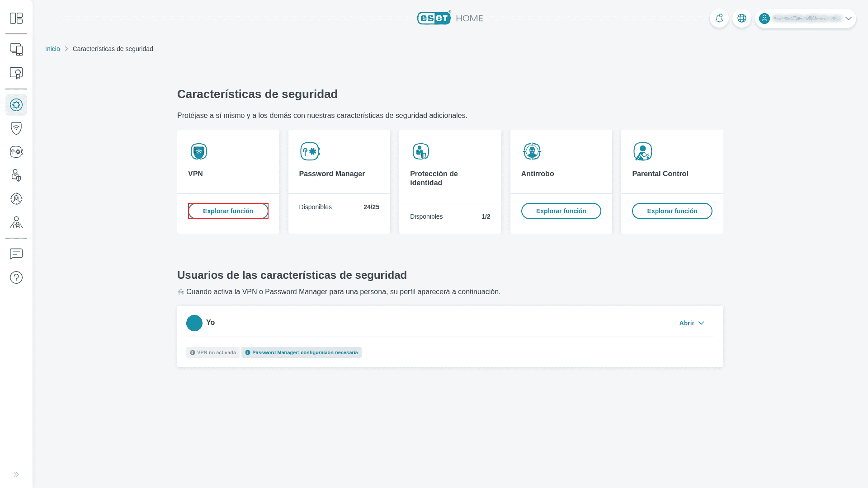Click the 24/25 available count
The height and width of the screenshot is (488, 868).
coord(371,207)
